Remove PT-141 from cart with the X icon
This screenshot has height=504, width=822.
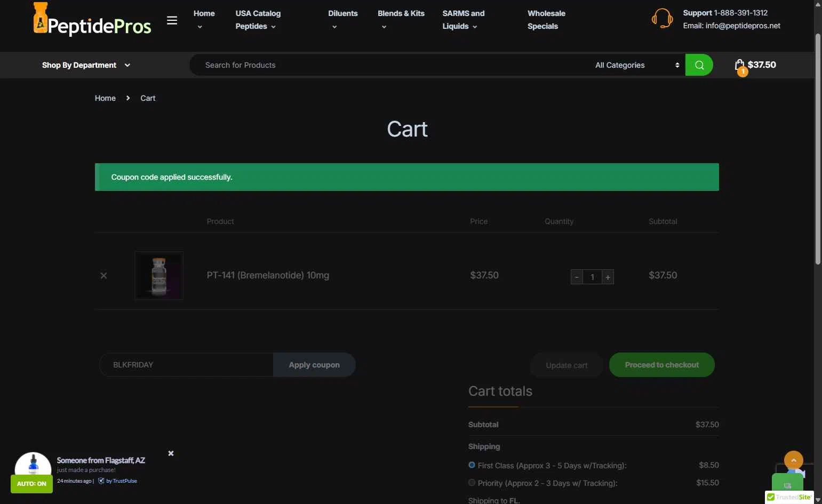click(103, 276)
